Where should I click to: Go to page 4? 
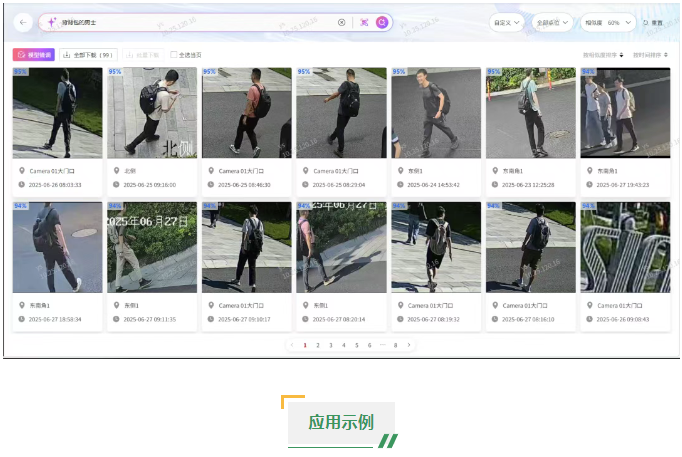point(344,345)
